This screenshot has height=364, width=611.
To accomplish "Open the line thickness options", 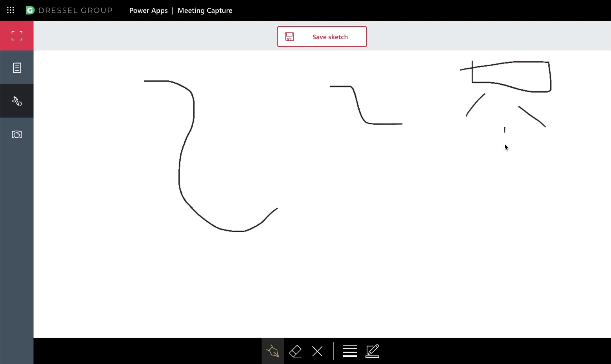I will 350,351.
